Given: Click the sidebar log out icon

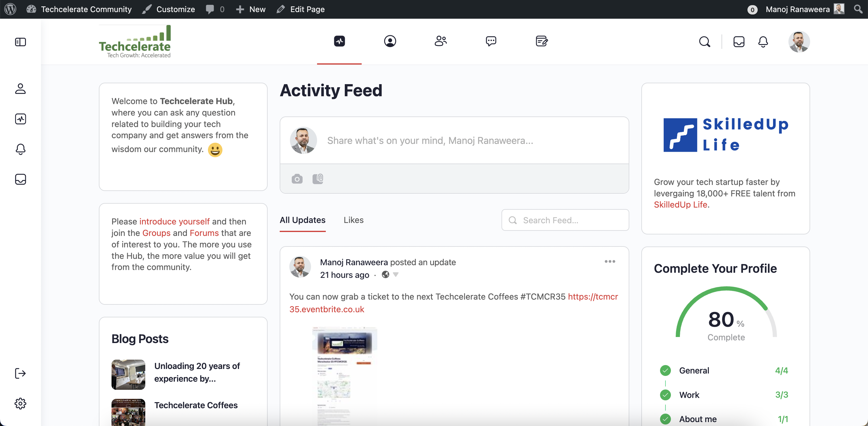Looking at the screenshot, I should pos(20,374).
